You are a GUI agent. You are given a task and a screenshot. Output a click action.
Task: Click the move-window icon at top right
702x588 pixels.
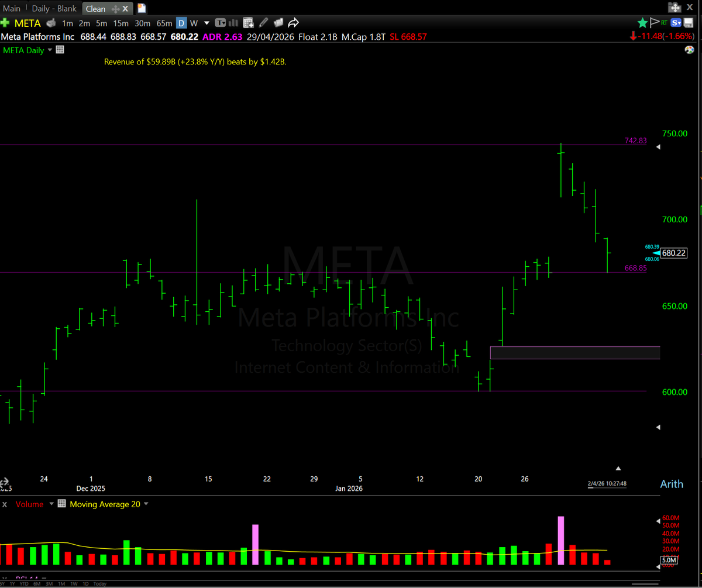(x=675, y=8)
